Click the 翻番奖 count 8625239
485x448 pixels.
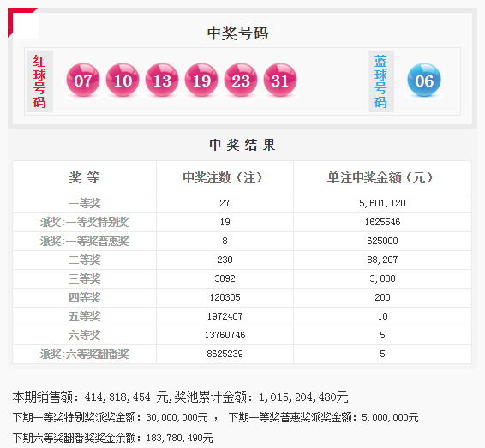[x=225, y=354]
